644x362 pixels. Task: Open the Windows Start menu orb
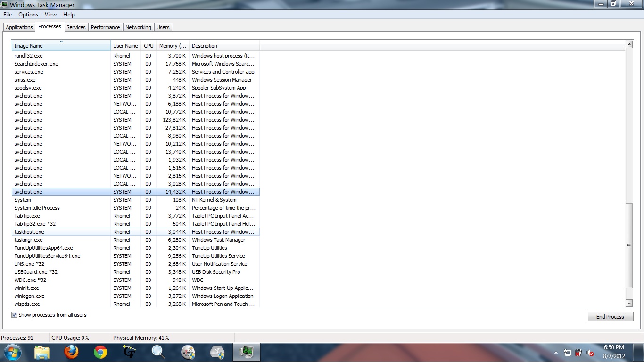click(x=12, y=352)
